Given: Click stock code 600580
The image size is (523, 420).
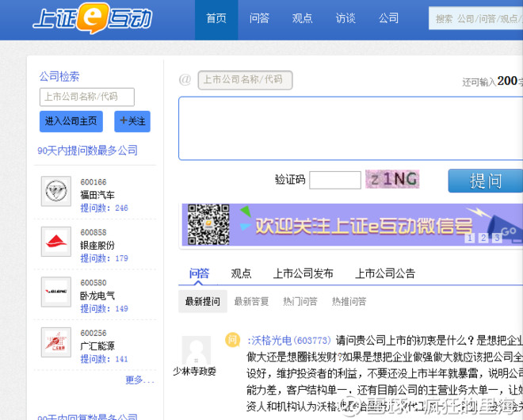Looking at the screenshot, I should point(94,283).
